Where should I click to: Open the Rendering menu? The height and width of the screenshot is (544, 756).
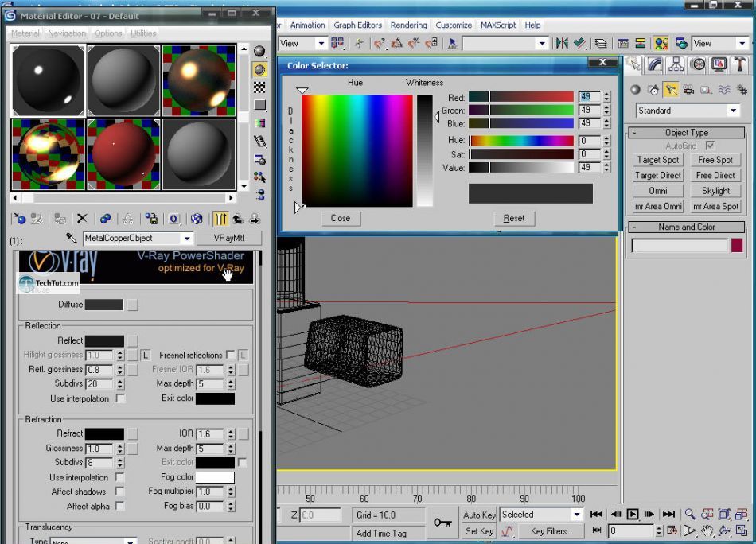(x=409, y=25)
